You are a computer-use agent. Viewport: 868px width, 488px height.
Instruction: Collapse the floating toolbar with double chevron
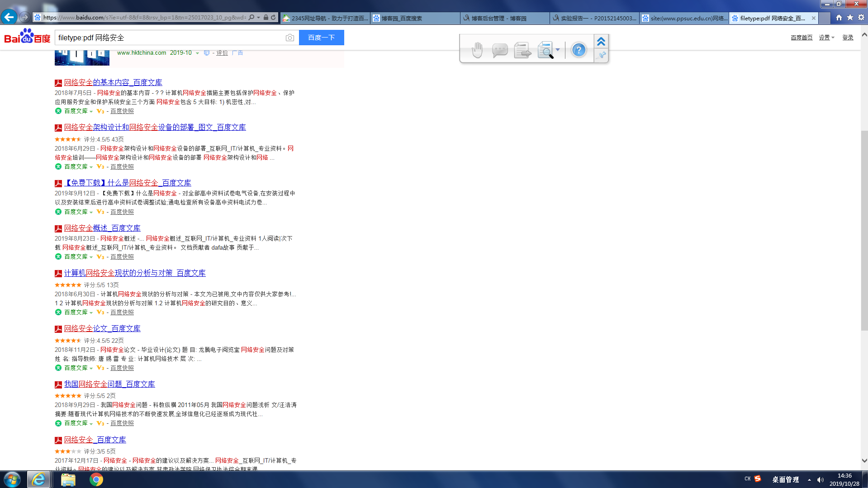[601, 42]
